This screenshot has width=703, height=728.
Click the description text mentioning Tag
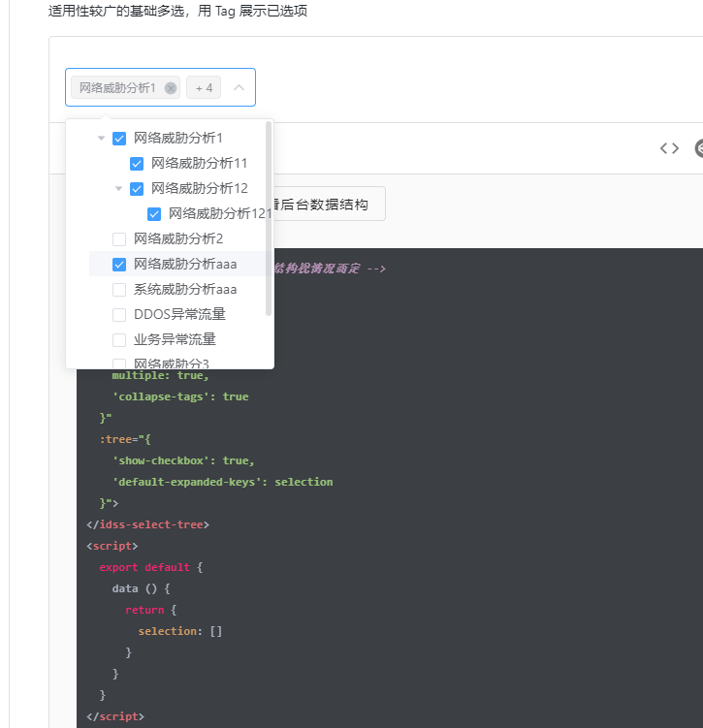pos(177,11)
